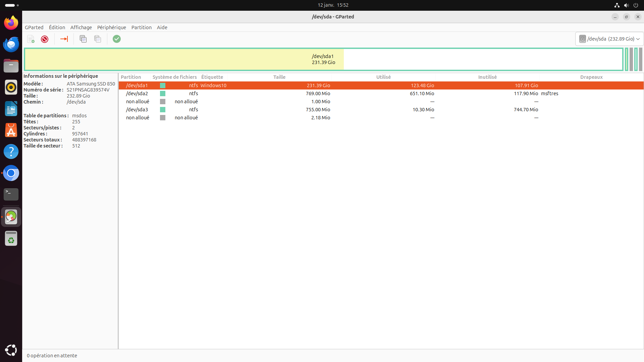Open the Périphérique menu
The image size is (644, 362).
[x=112, y=27]
